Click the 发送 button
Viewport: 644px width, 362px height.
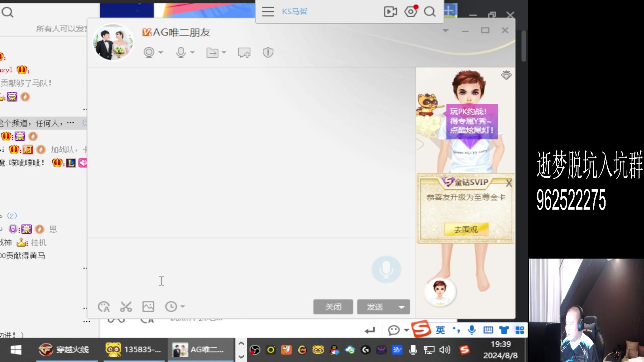pyautogui.click(x=375, y=307)
